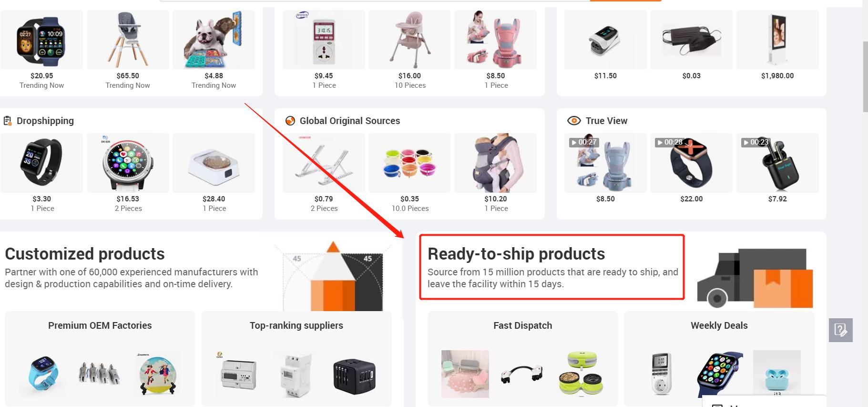Open the Ready-to-ship products heading
The width and height of the screenshot is (868, 407).
pyautogui.click(x=516, y=254)
